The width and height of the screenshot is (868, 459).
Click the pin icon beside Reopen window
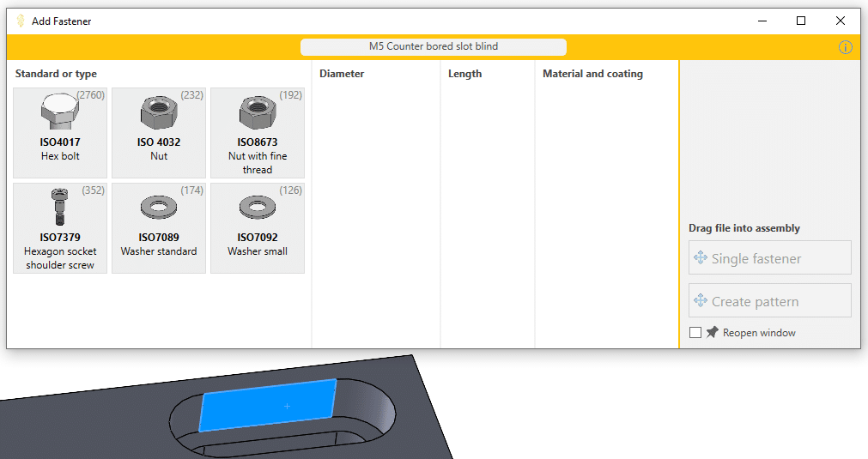click(x=713, y=332)
